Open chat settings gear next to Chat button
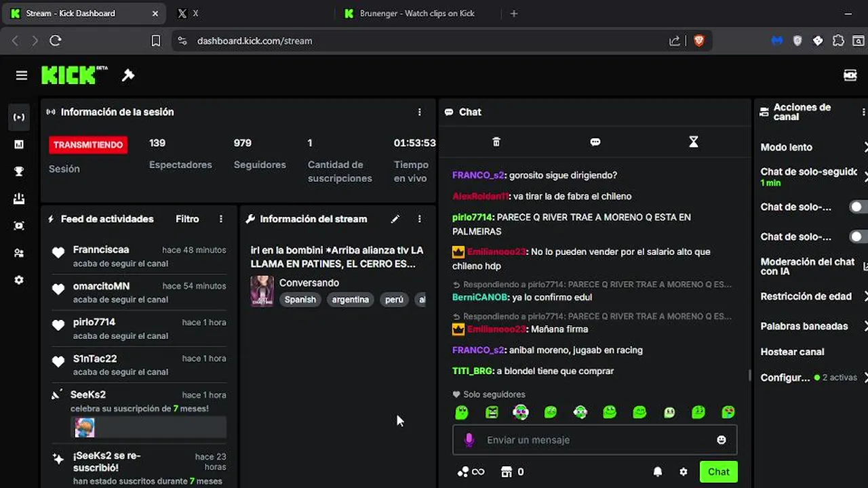The width and height of the screenshot is (868, 488). pos(684,472)
